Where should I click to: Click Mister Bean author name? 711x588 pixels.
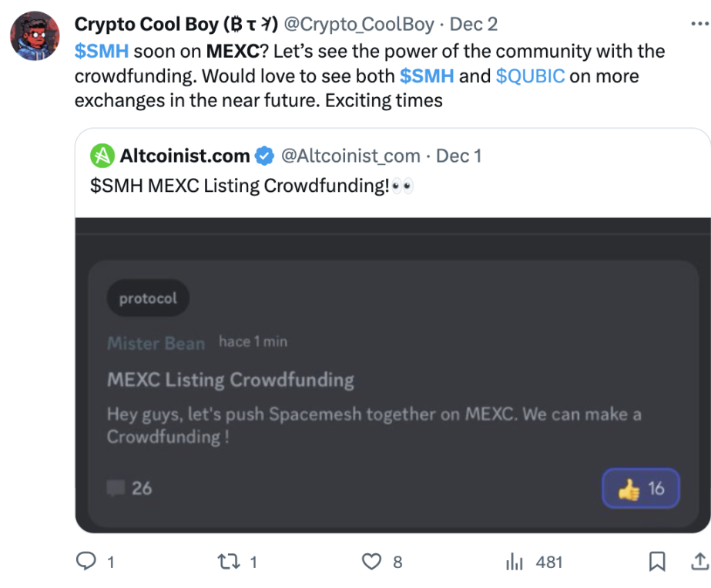point(156,343)
